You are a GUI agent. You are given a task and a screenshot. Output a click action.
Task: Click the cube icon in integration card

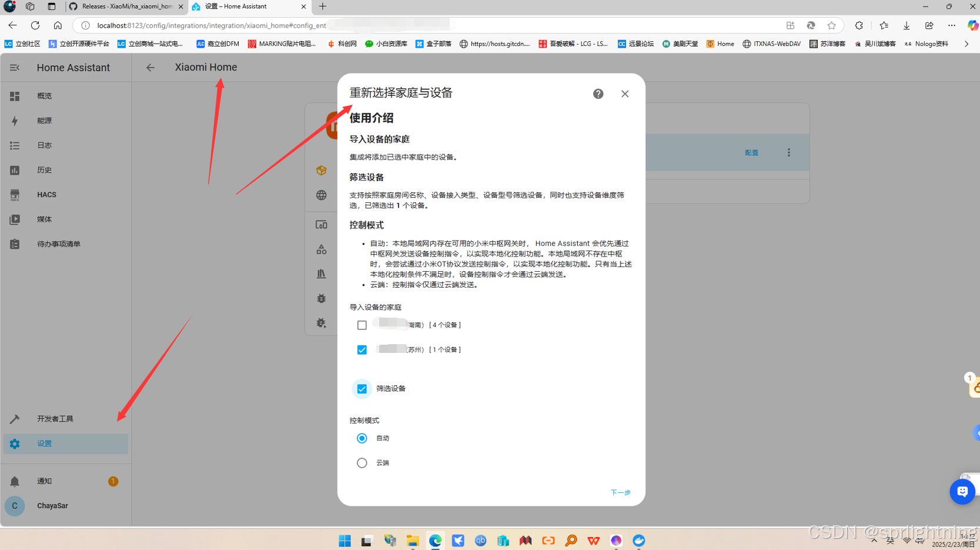[322, 171]
